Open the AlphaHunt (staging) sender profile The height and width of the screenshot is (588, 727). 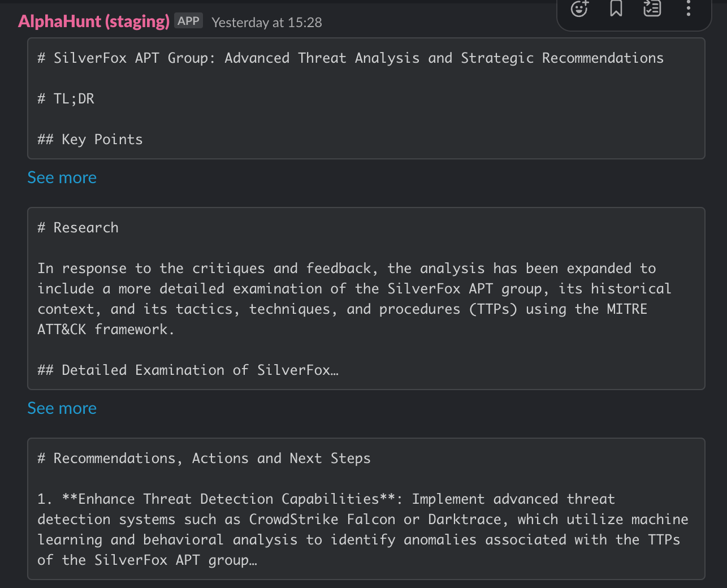tap(94, 21)
